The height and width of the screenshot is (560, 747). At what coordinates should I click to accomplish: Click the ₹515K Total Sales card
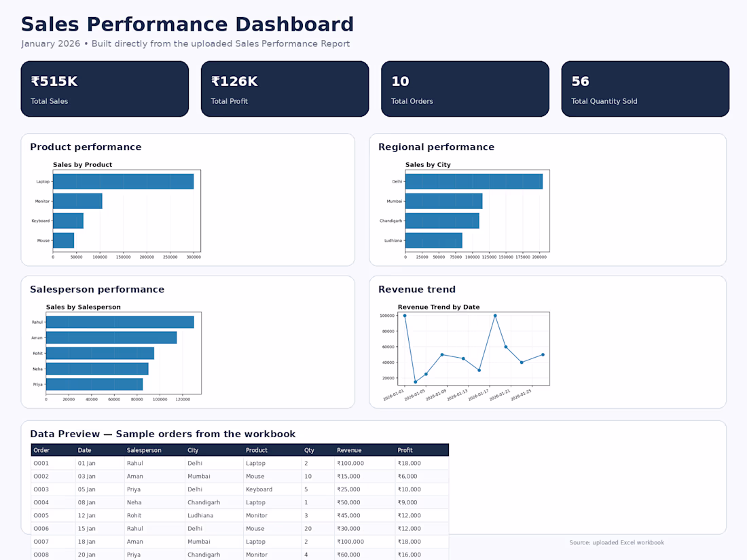(x=105, y=88)
